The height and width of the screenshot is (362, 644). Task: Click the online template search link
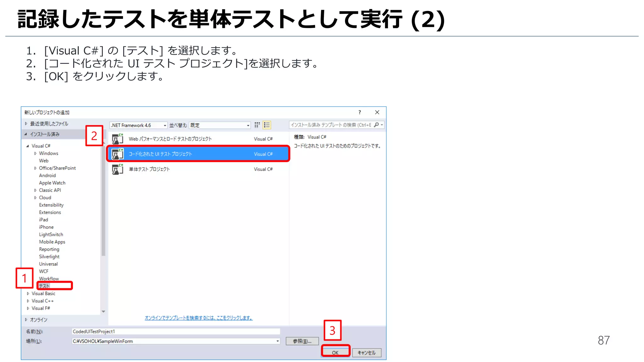(198, 318)
